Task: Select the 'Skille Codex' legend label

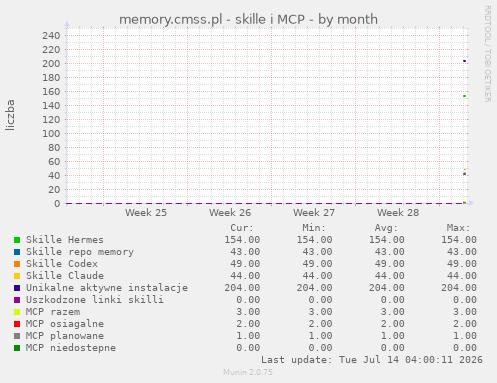Action: pyautogui.click(x=62, y=264)
